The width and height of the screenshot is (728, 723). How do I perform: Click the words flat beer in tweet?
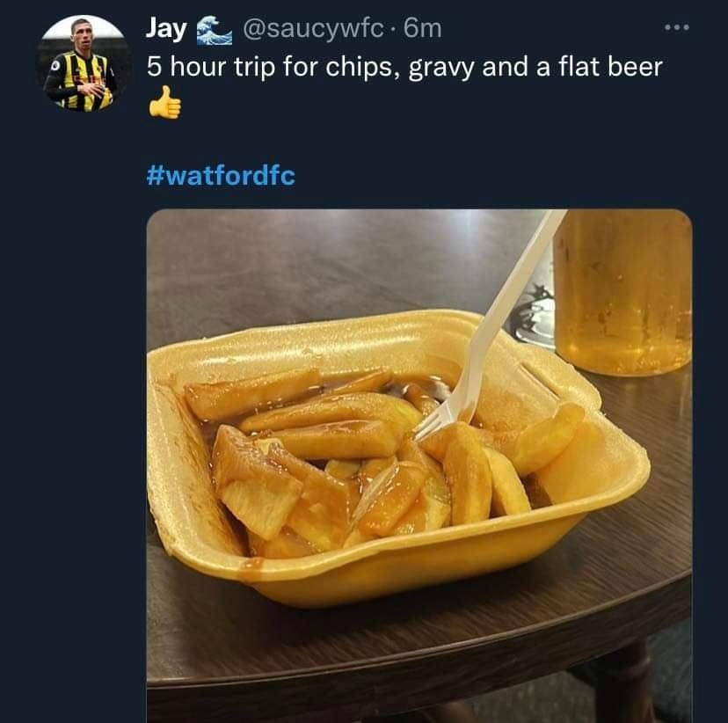click(x=610, y=66)
